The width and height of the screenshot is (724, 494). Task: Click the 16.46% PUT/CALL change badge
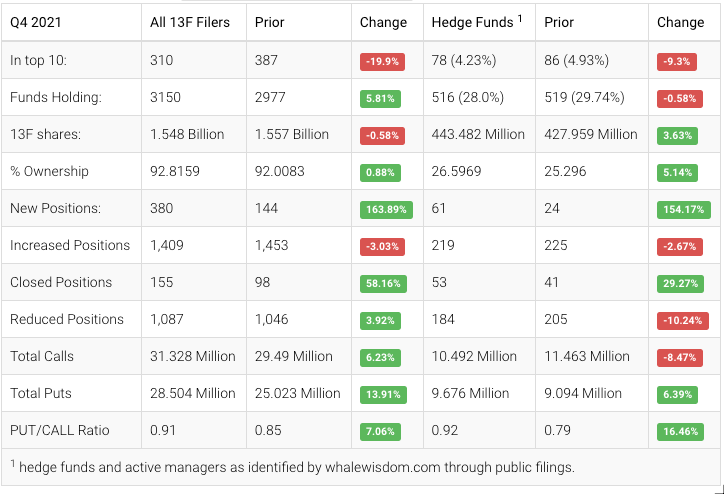click(681, 431)
